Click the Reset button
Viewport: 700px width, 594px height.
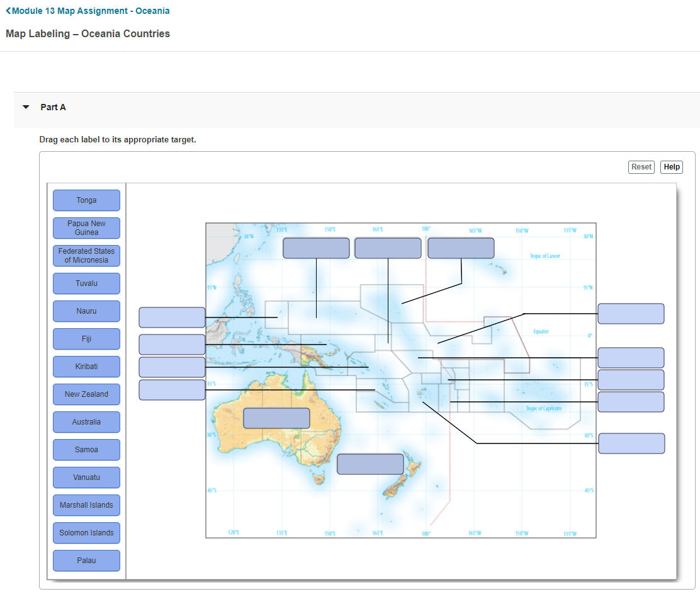[x=641, y=167]
